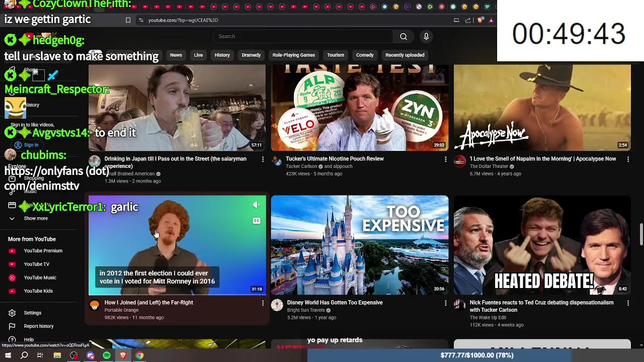Click the Portable Orange channel name
This screenshot has height=362, width=644.
121,310
